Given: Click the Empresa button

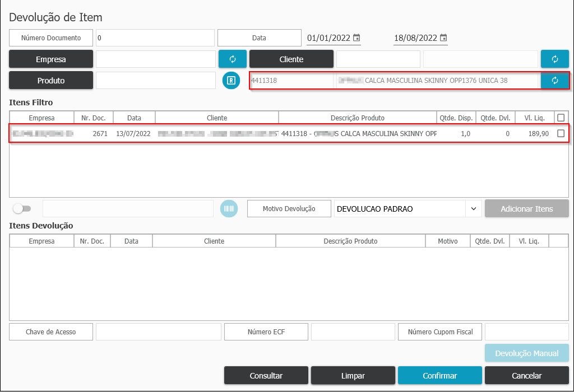Looking at the screenshot, I should point(51,59).
